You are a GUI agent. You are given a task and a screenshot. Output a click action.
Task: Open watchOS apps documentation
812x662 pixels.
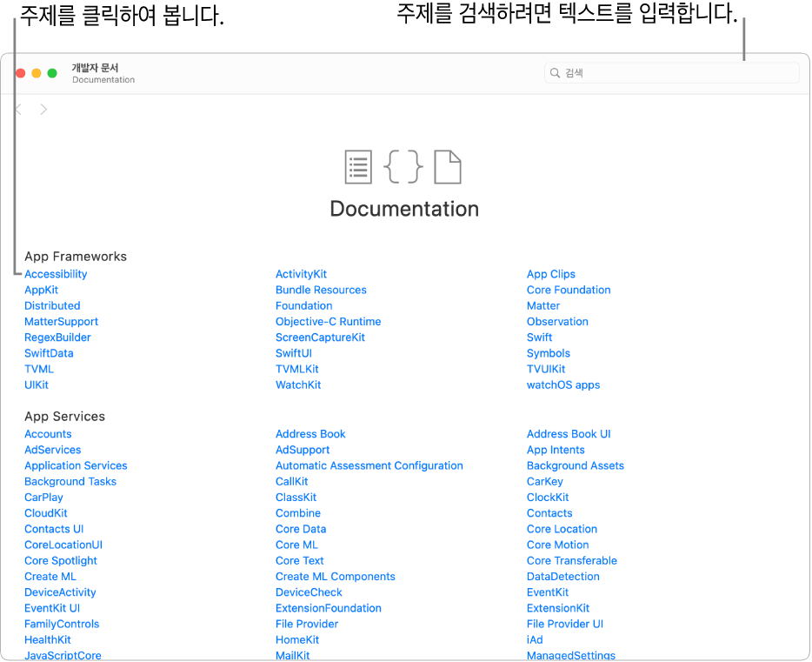click(x=563, y=384)
